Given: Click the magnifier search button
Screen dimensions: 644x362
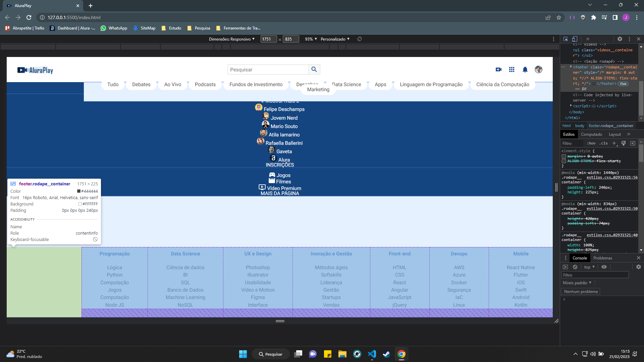Looking at the screenshot, I should 314,69.
